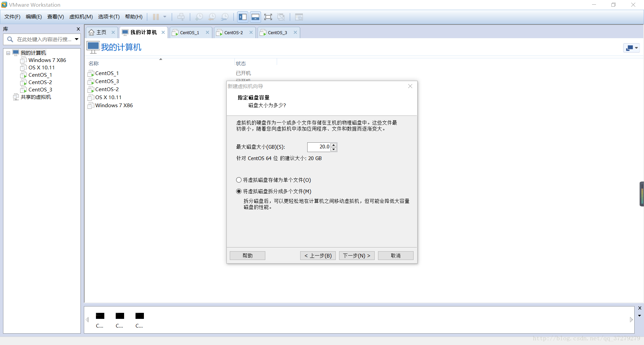Click the third VM thumbnail in bottom bar
This screenshot has height=345, width=644.
(x=140, y=320)
